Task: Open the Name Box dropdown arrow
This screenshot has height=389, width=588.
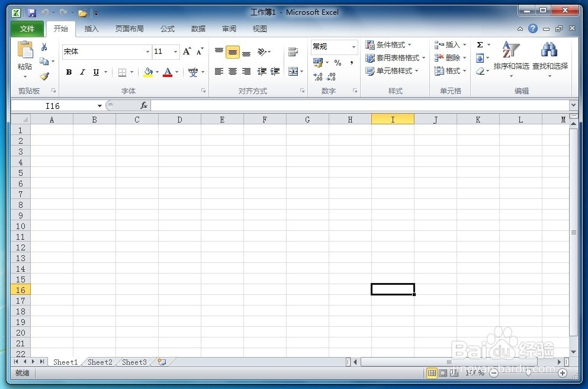Action: (x=99, y=106)
